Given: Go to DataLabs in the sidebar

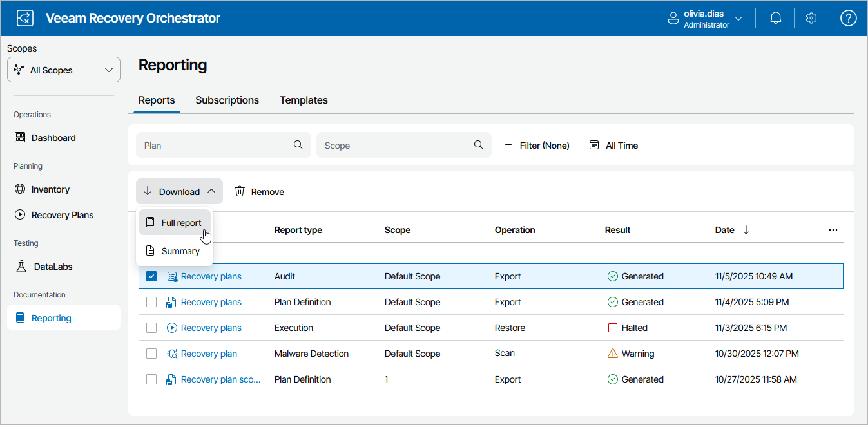Looking at the screenshot, I should (54, 267).
